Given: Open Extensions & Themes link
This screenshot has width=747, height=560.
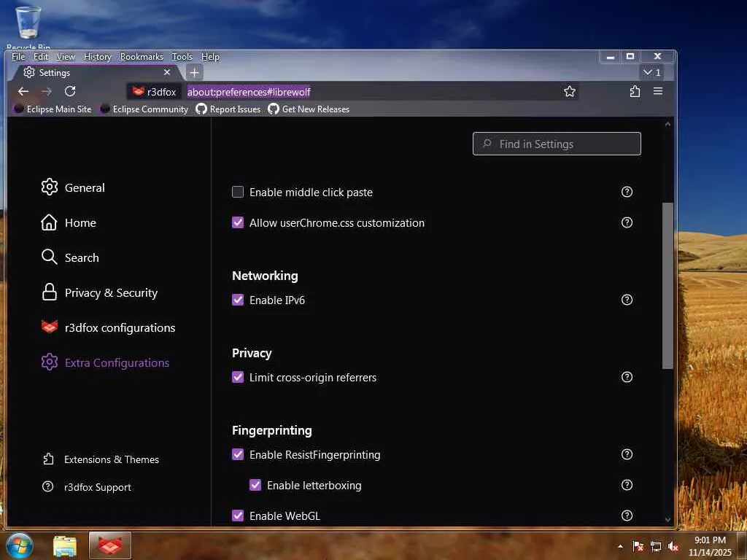Looking at the screenshot, I should 101,459.
